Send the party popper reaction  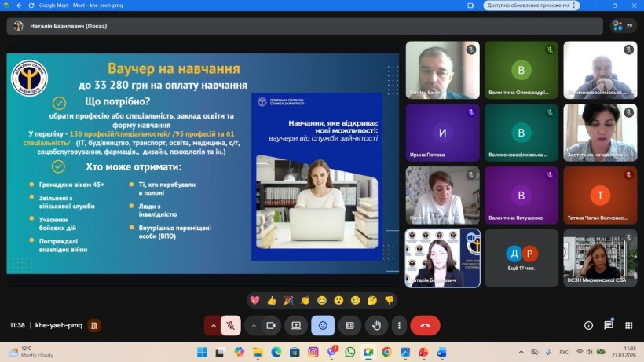pos(288,301)
